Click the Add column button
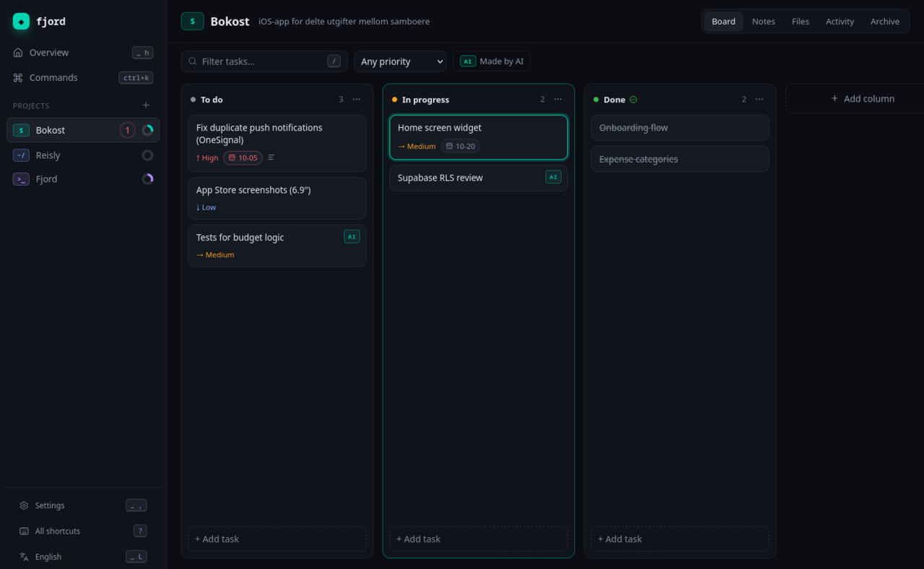 click(862, 99)
